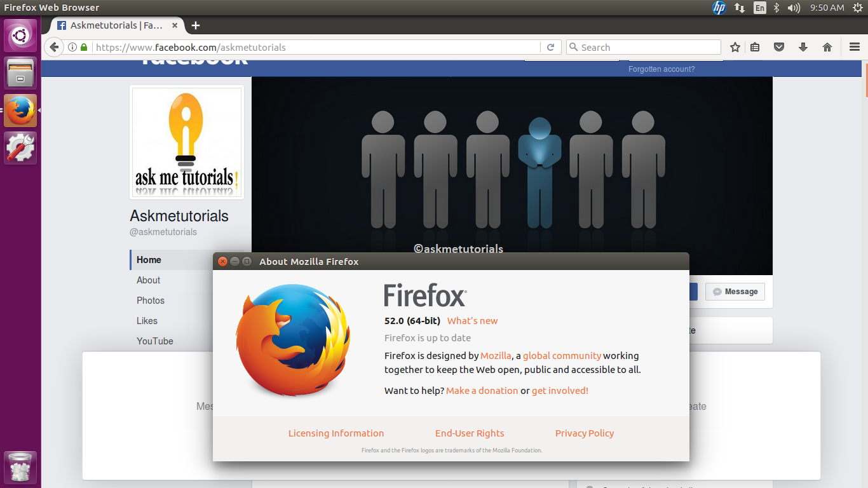Screen dimensions: 868x488
Task: Open sound volume indicator
Action: pos(794,8)
